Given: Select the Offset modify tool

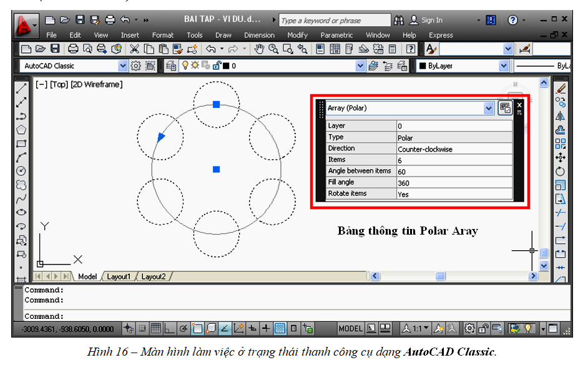Looking at the screenshot, I should tap(561, 130).
